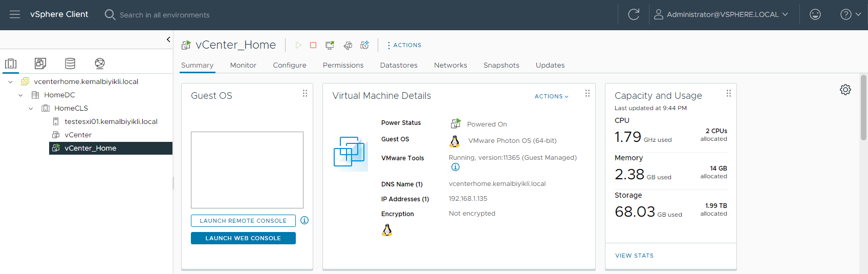Click the penguin tag icon below Encryption
This screenshot has height=274, width=868.
coord(387,230)
